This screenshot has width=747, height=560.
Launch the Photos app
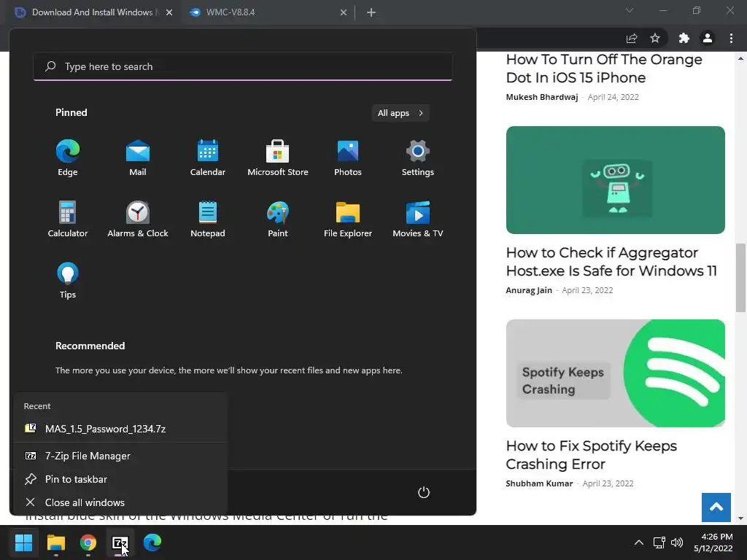tap(348, 158)
